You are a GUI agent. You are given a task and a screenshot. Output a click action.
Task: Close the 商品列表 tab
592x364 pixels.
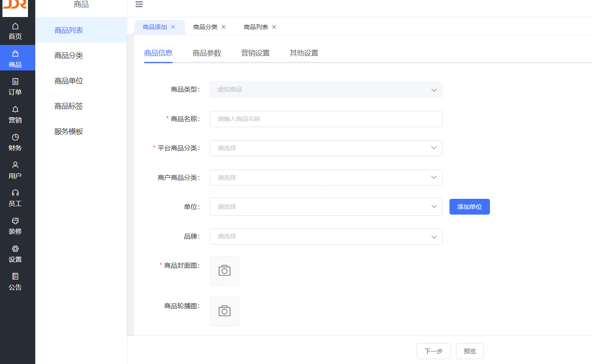click(274, 27)
